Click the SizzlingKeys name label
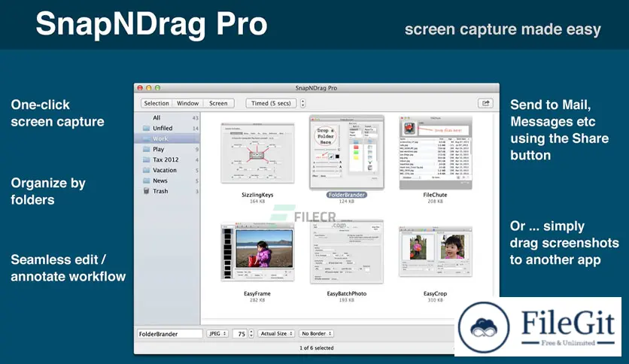The width and height of the screenshot is (629, 364). tap(257, 195)
